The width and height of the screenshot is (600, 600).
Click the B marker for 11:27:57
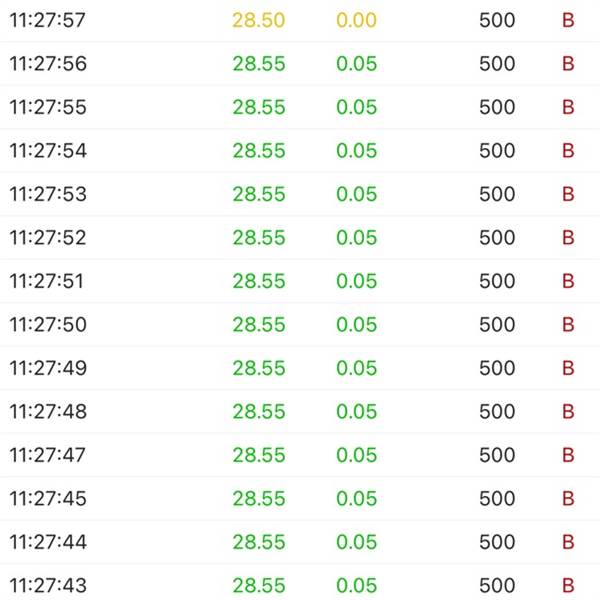click(x=568, y=20)
